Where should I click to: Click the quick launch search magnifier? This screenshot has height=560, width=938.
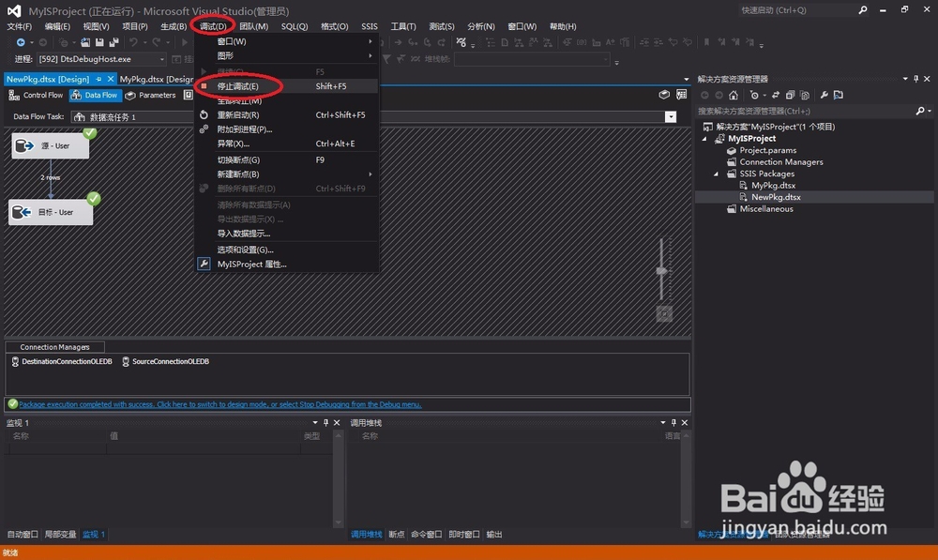click(x=863, y=10)
